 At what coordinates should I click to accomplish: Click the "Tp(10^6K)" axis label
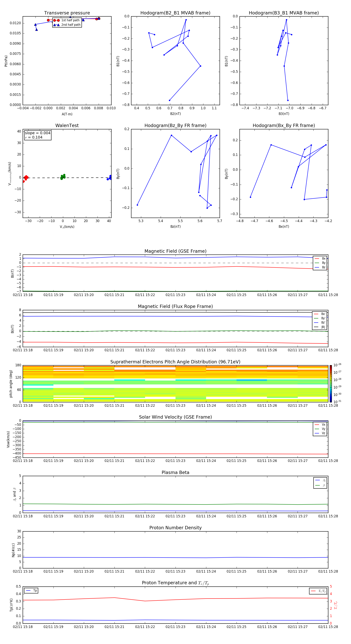11,605
